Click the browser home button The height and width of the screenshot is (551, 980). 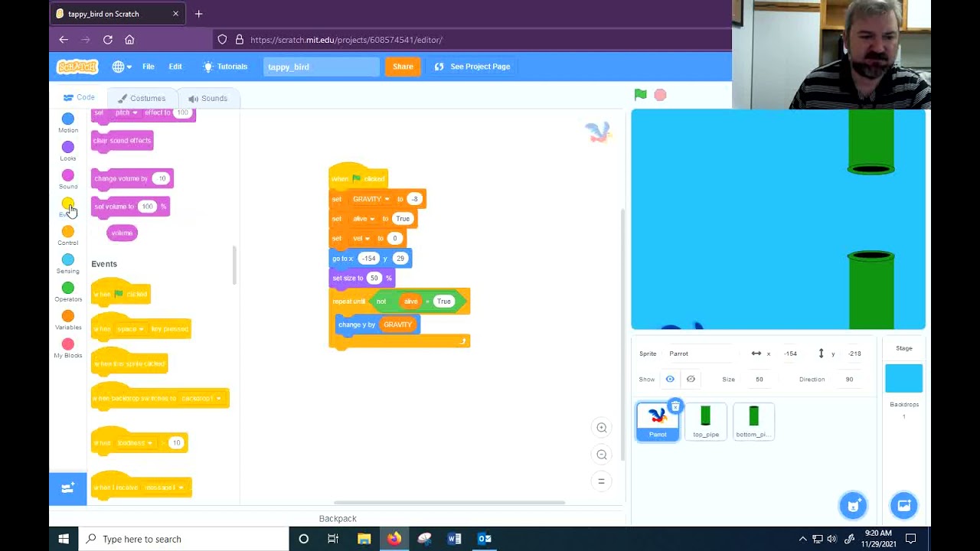(x=129, y=40)
